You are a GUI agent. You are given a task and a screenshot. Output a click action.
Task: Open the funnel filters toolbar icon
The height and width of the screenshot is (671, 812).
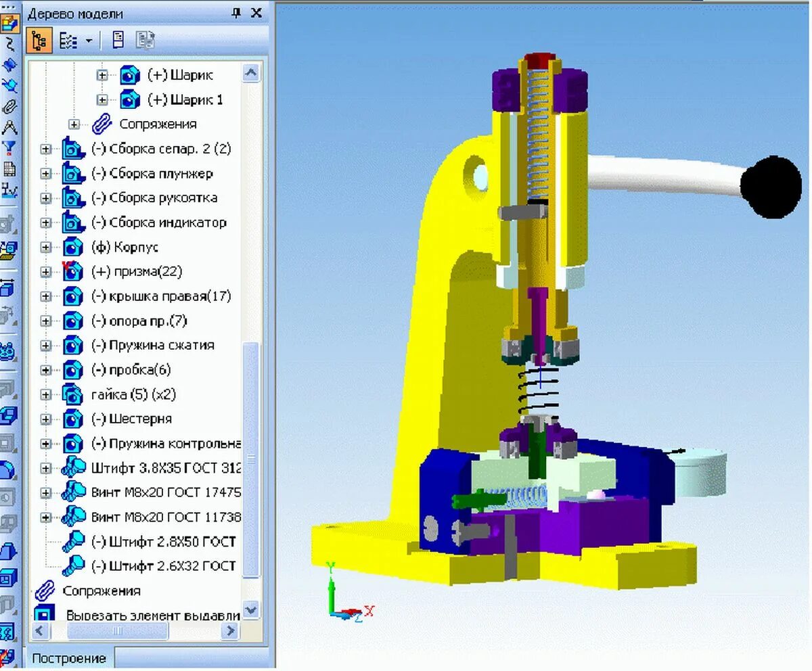(8, 148)
